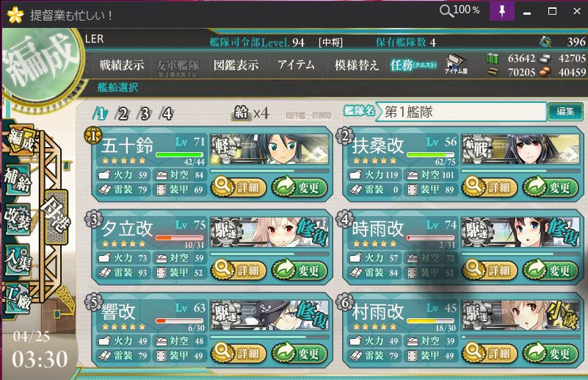
Task: Click the アイテム屋 item shop icon
Action: (x=456, y=64)
